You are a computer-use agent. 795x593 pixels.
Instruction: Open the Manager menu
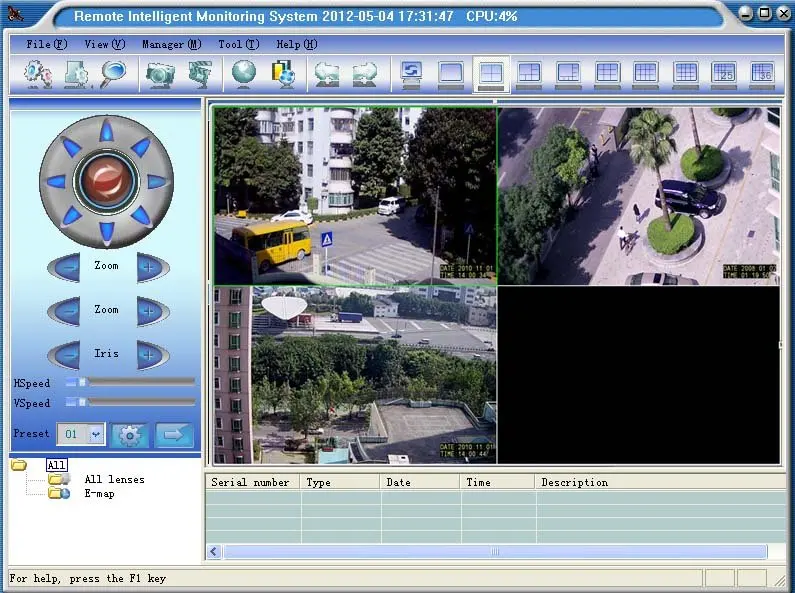171,44
